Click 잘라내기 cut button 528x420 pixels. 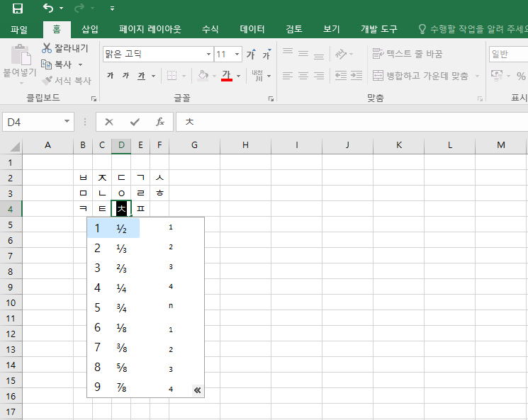(64, 48)
